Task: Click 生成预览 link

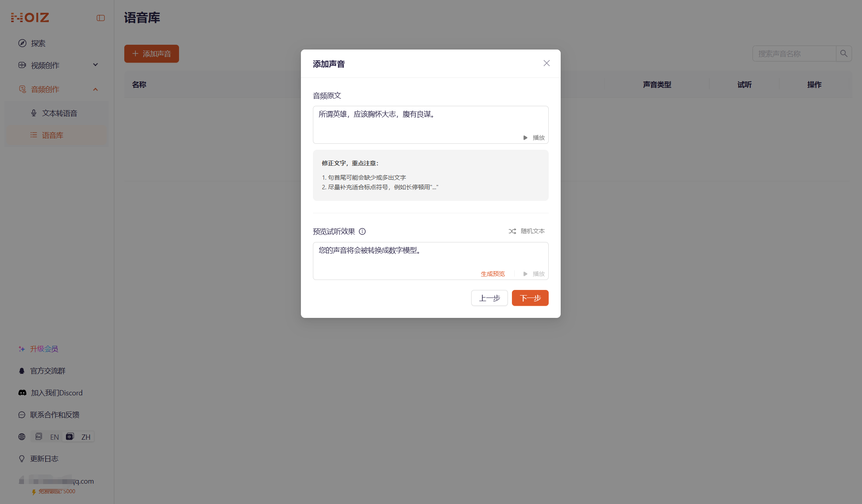Action: 492,274
